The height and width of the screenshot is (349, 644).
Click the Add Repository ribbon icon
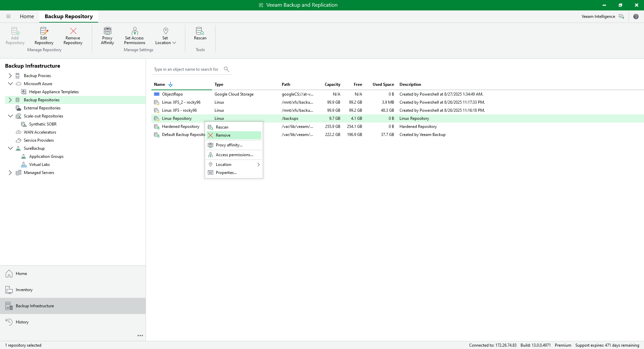(x=15, y=31)
